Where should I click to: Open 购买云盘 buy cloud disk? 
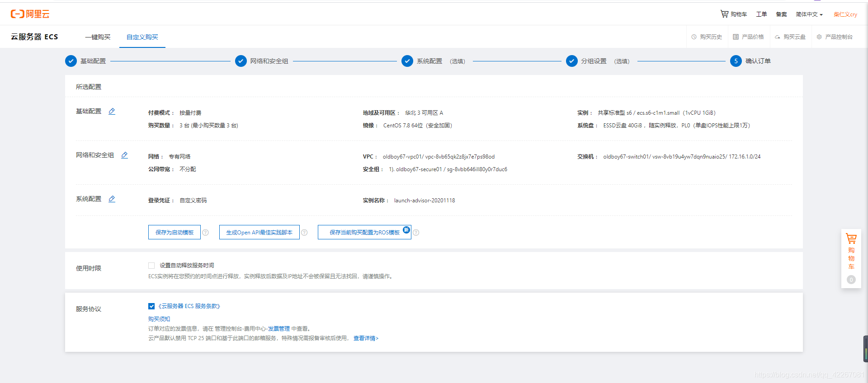coord(790,37)
